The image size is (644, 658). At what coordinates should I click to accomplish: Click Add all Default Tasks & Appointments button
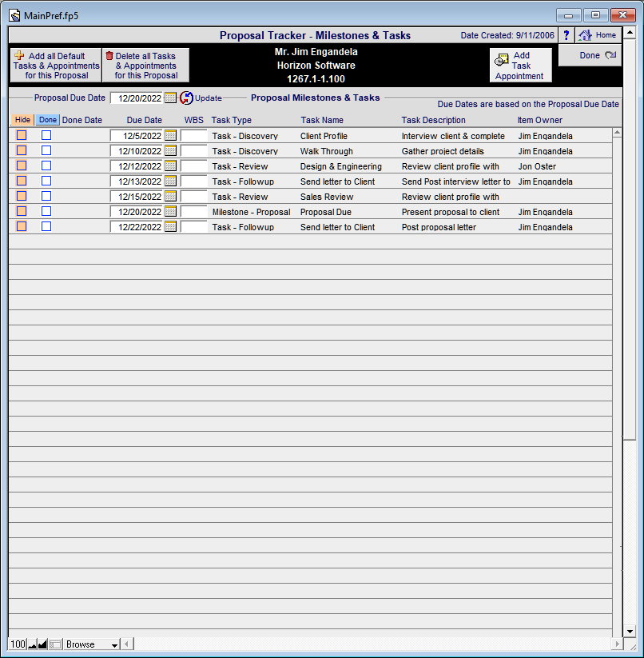56,66
